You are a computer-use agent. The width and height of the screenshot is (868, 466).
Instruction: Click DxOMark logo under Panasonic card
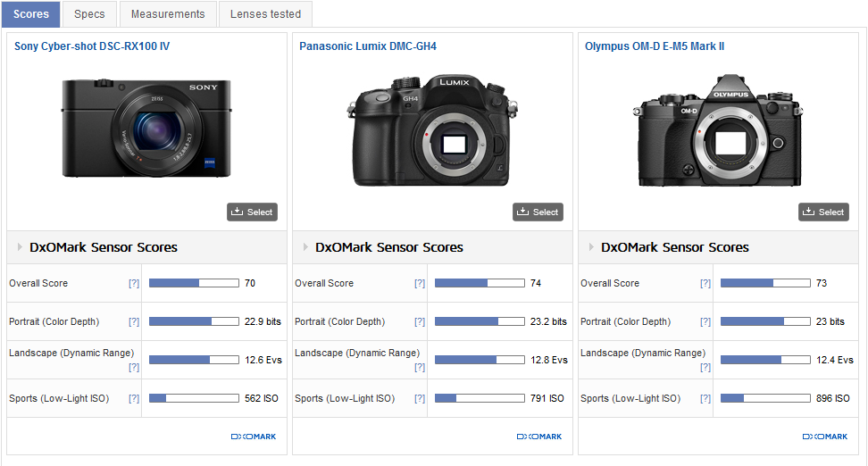(539, 437)
